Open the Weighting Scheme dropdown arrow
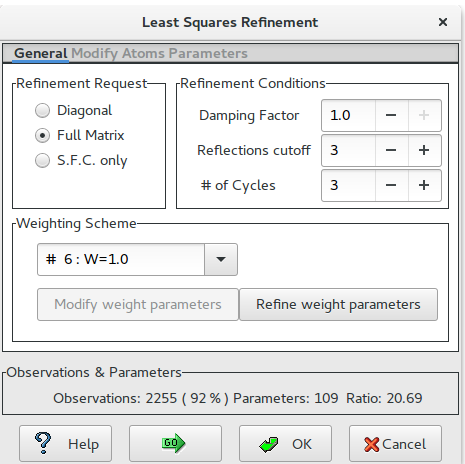 coord(221,259)
